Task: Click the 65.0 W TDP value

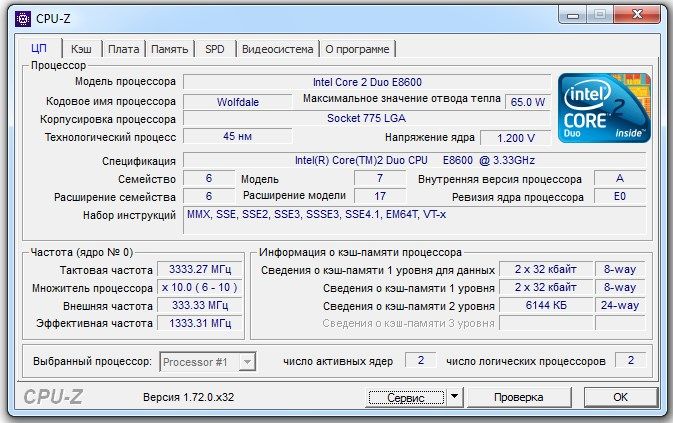Action: (x=528, y=102)
